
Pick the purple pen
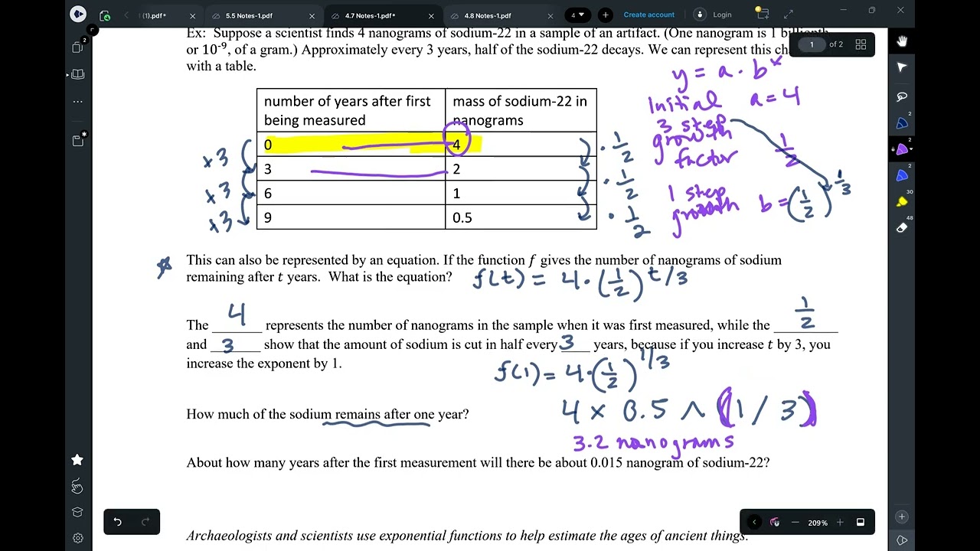tap(902, 149)
